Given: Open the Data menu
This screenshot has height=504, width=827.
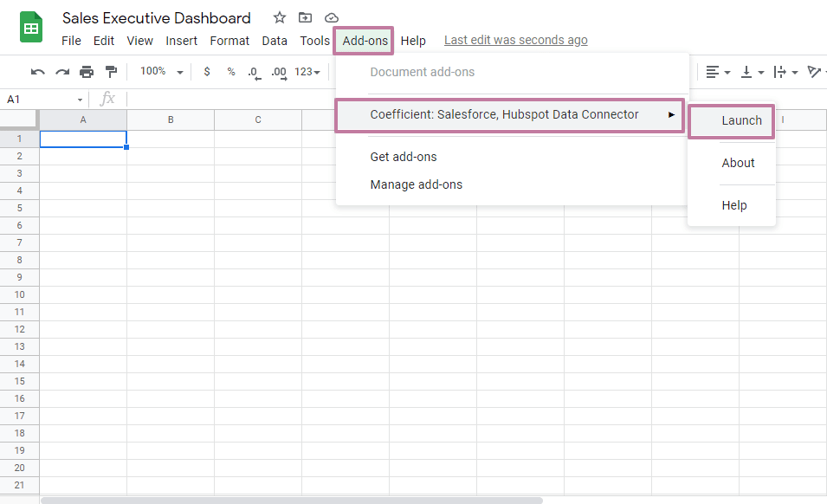Looking at the screenshot, I should pos(275,41).
